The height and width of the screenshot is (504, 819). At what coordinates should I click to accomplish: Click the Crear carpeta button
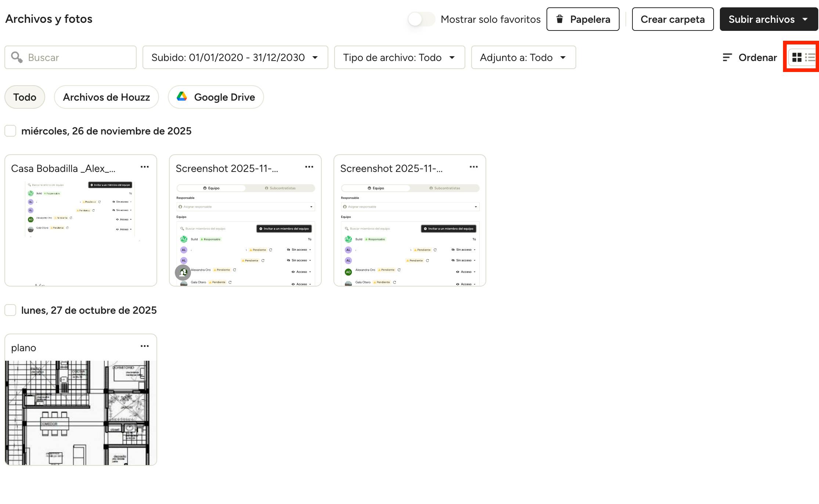(x=672, y=19)
